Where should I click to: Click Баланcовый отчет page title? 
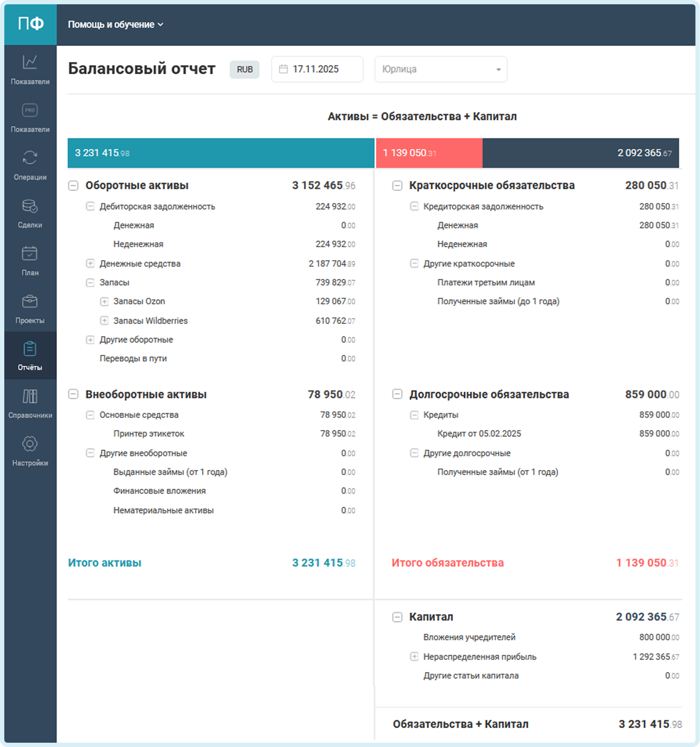[x=142, y=68]
